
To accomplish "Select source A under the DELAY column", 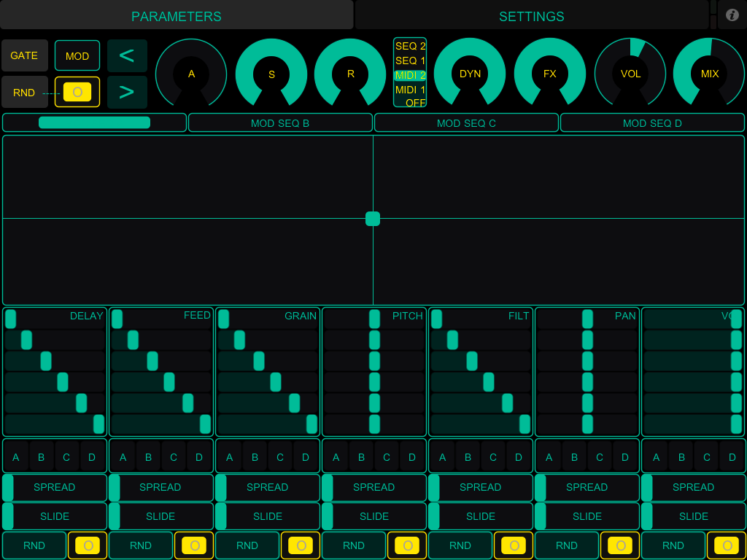I will click(16, 458).
